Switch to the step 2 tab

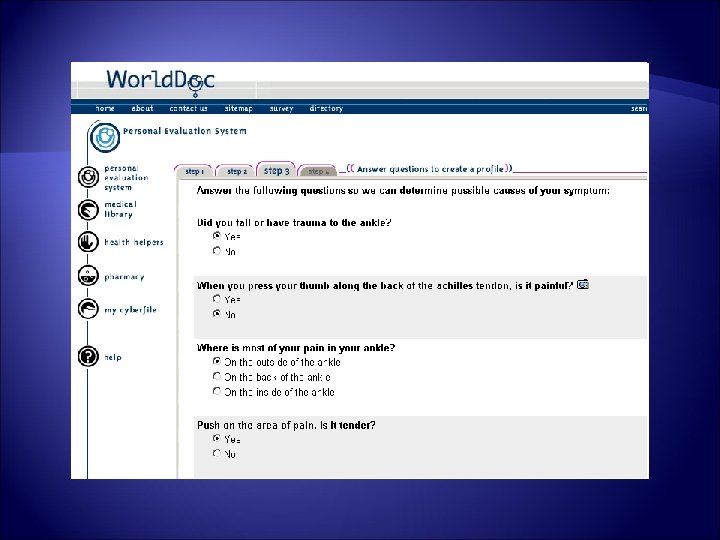[x=236, y=171]
